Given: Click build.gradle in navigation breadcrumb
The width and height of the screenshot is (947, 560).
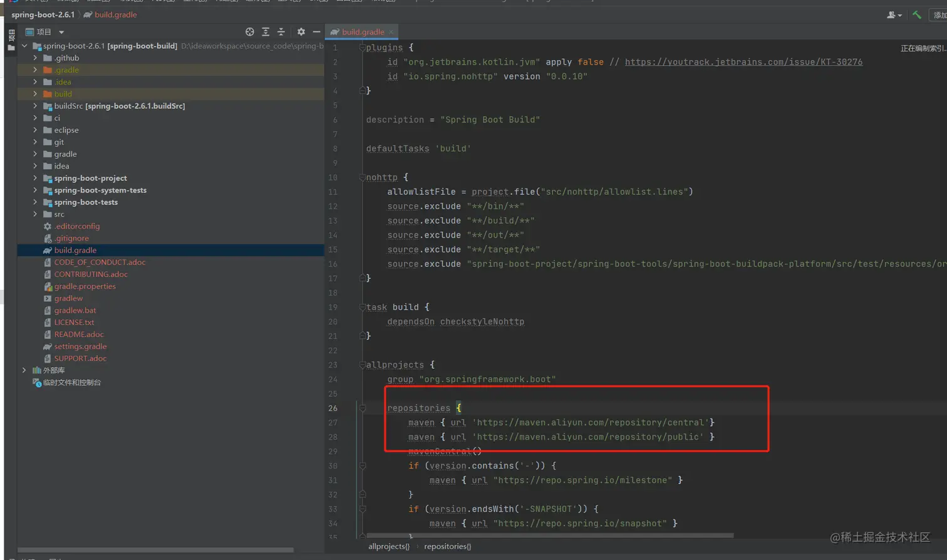Looking at the screenshot, I should [x=115, y=14].
